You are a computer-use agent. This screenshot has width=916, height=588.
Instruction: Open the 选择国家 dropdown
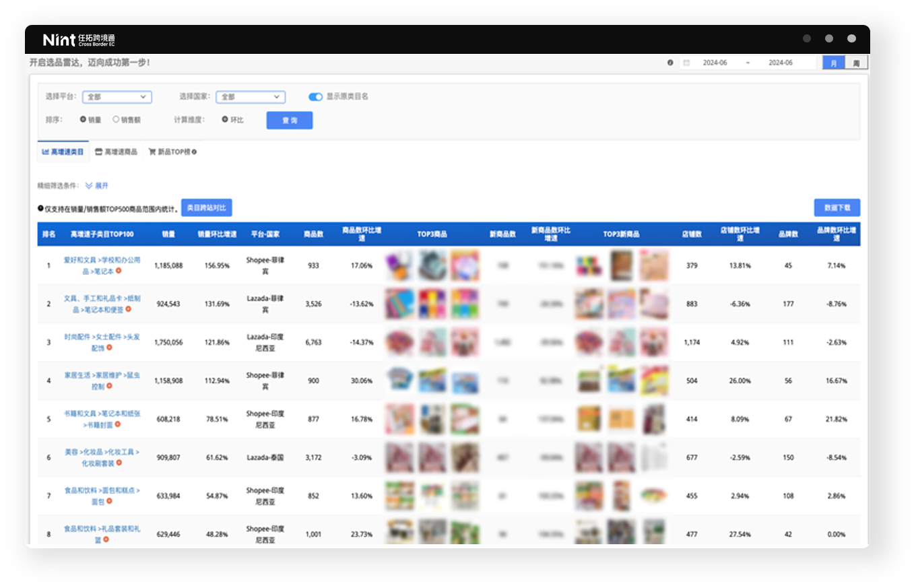[251, 97]
